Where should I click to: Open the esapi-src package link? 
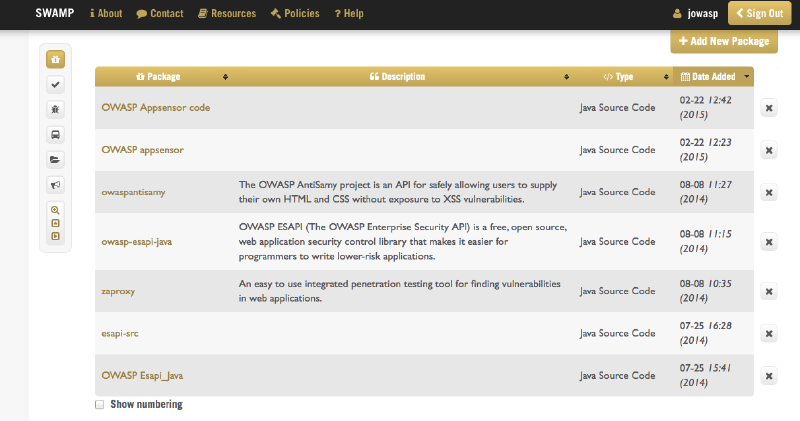click(119, 334)
